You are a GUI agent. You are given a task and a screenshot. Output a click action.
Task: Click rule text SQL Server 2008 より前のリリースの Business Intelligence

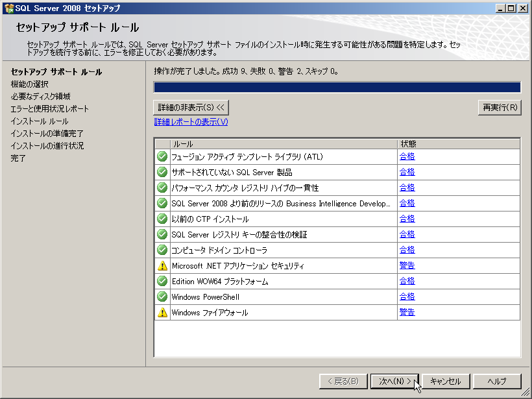(x=281, y=204)
